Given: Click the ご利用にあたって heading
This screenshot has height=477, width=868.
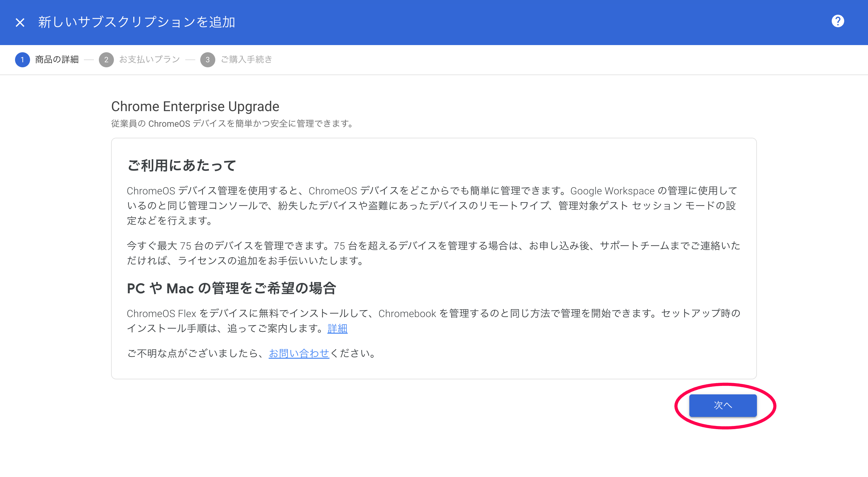Looking at the screenshot, I should tap(181, 166).
